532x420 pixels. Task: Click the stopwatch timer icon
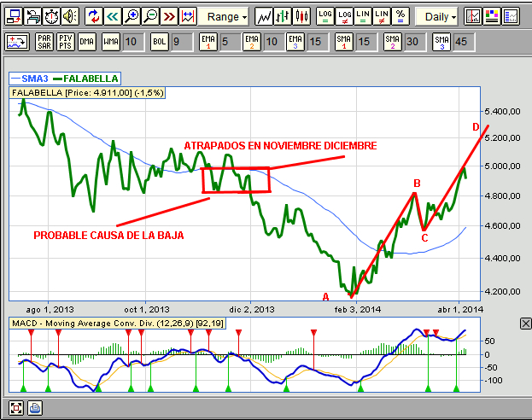[x=51, y=16]
